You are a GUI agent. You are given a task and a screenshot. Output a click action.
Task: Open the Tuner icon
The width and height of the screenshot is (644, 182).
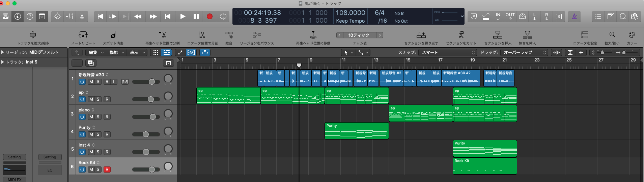pos(522,16)
